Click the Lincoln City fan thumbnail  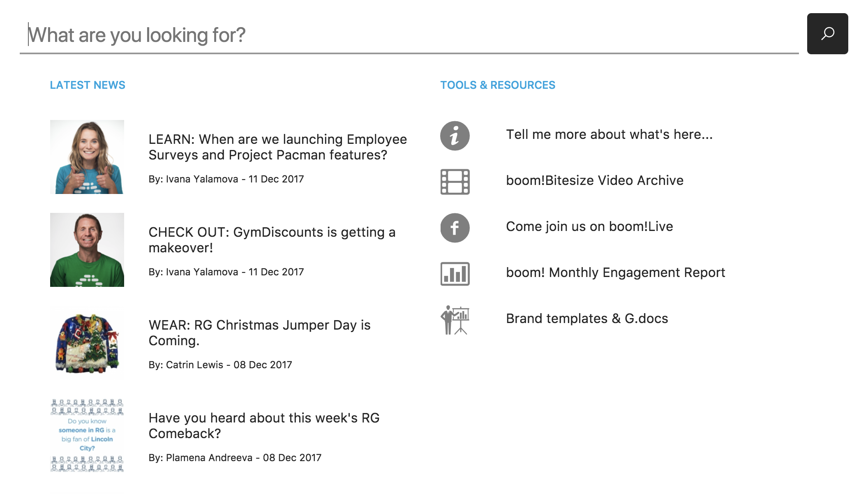point(87,436)
